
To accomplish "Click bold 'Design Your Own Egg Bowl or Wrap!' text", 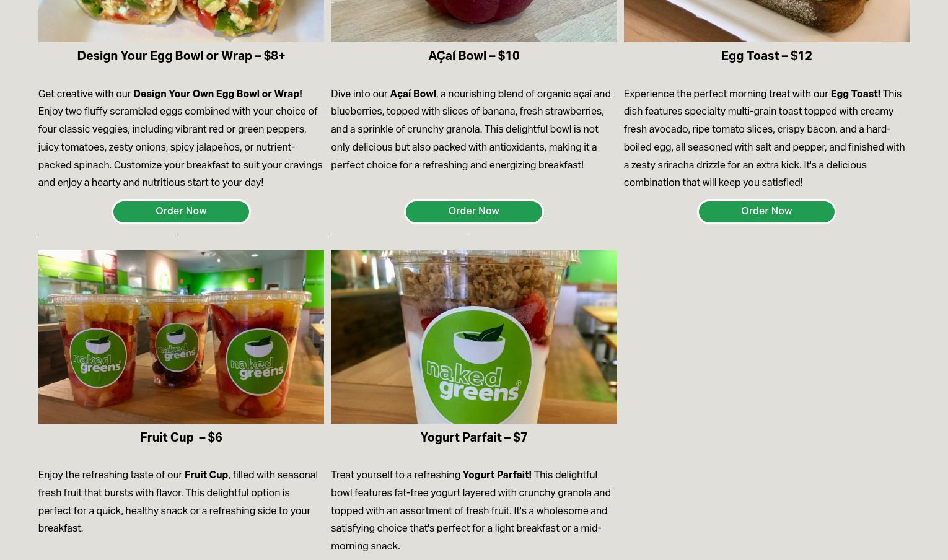I will [217, 94].
